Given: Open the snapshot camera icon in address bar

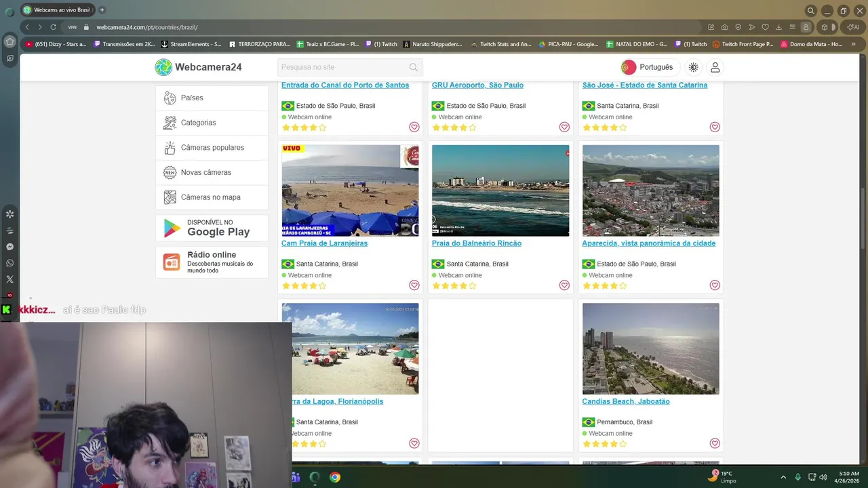Looking at the screenshot, I should tap(724, 27).
